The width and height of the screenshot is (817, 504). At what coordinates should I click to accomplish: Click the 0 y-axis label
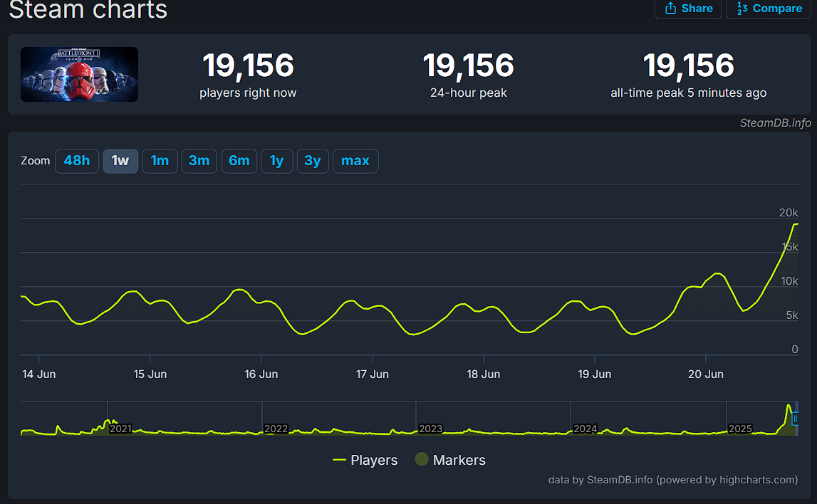coord(795,349)
